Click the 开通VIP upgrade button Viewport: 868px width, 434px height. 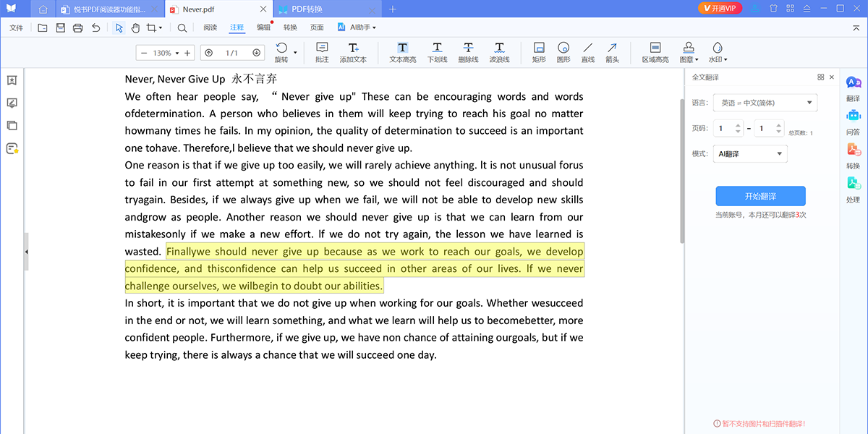click(x=719, y=9)
